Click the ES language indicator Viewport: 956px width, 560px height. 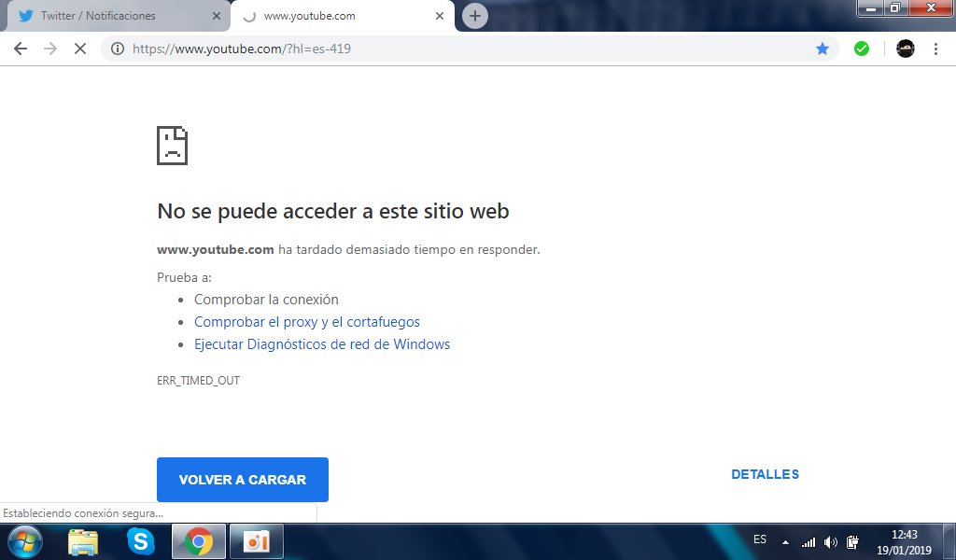(760, 539)
